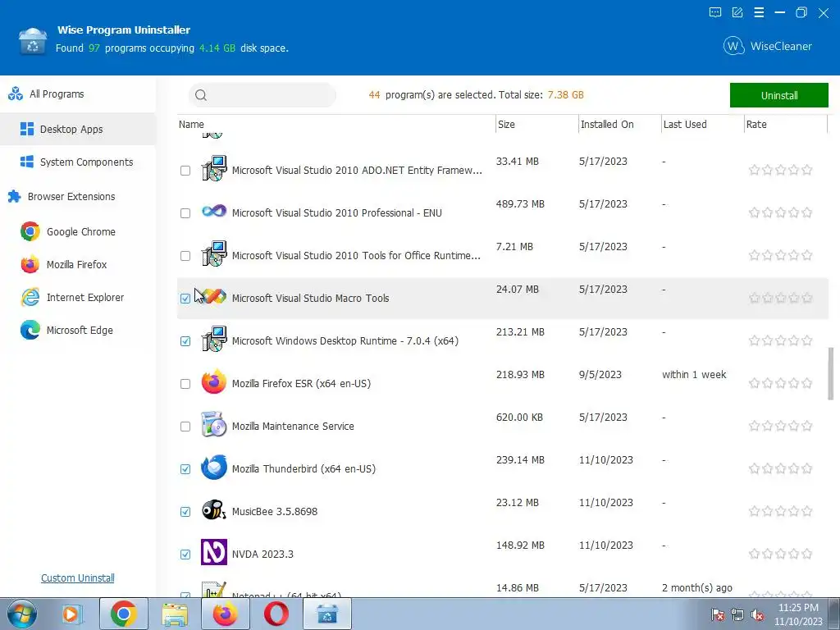Open media player from taskbar
Viewport: 840px width, 630px height.
[71, 614]
